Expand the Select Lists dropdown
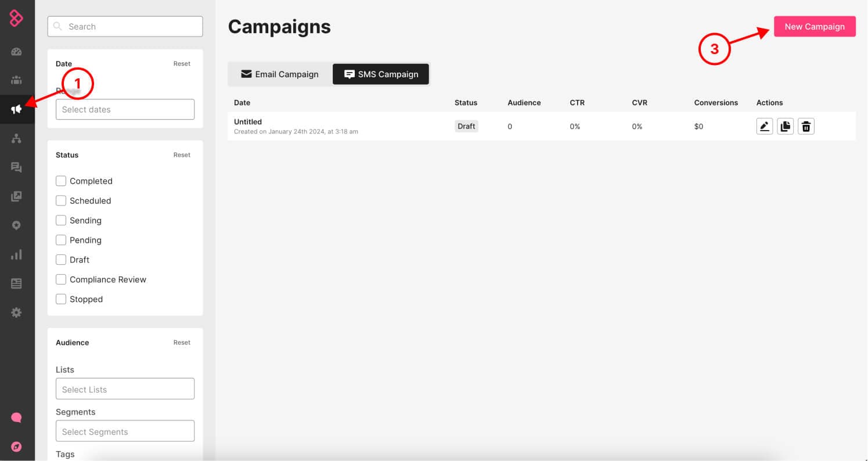868x461 pixels. tap(125, 389)
